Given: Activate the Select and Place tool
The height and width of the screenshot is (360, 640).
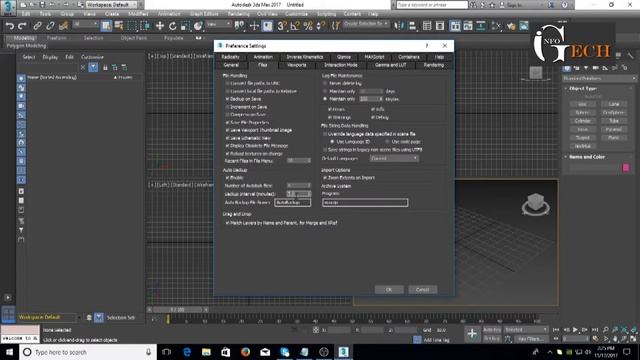Looking at the screenshot, I should click(x=198, y=26).
